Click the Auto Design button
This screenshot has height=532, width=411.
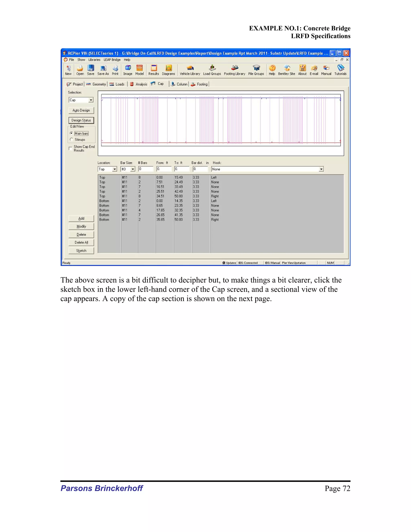[81, 110]
